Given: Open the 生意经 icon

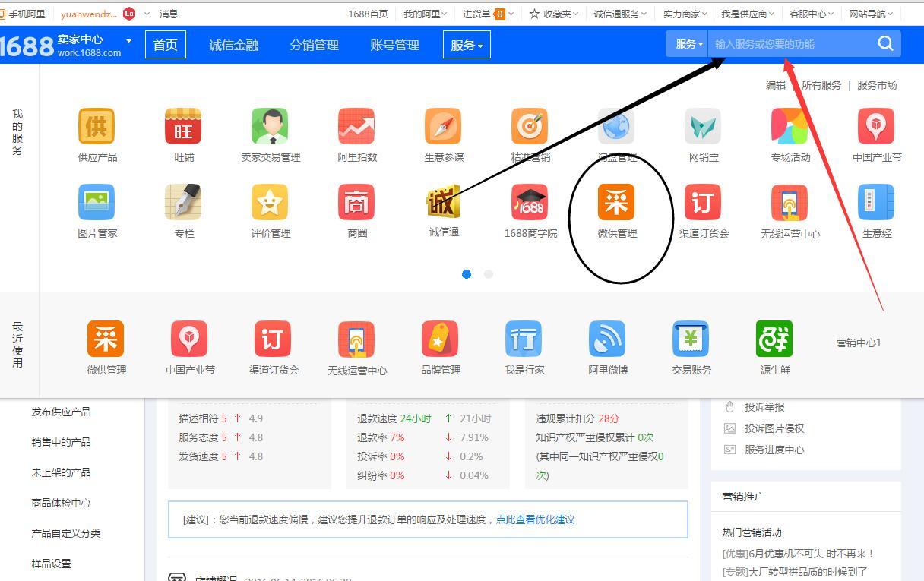Looking at the screenshot, I should [876, 202].
